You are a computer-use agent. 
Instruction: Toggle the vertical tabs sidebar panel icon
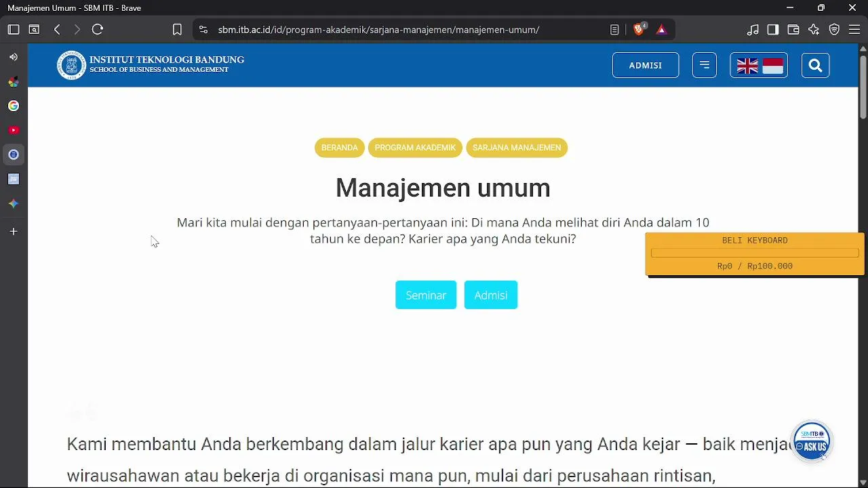click(14, 29)
